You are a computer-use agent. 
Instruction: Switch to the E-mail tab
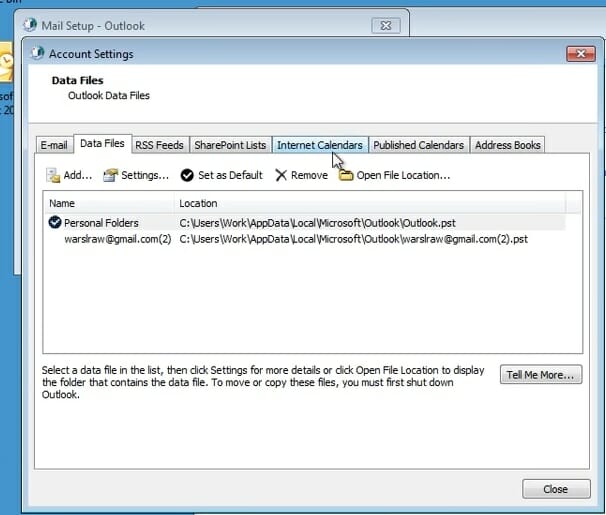(54, 145)
